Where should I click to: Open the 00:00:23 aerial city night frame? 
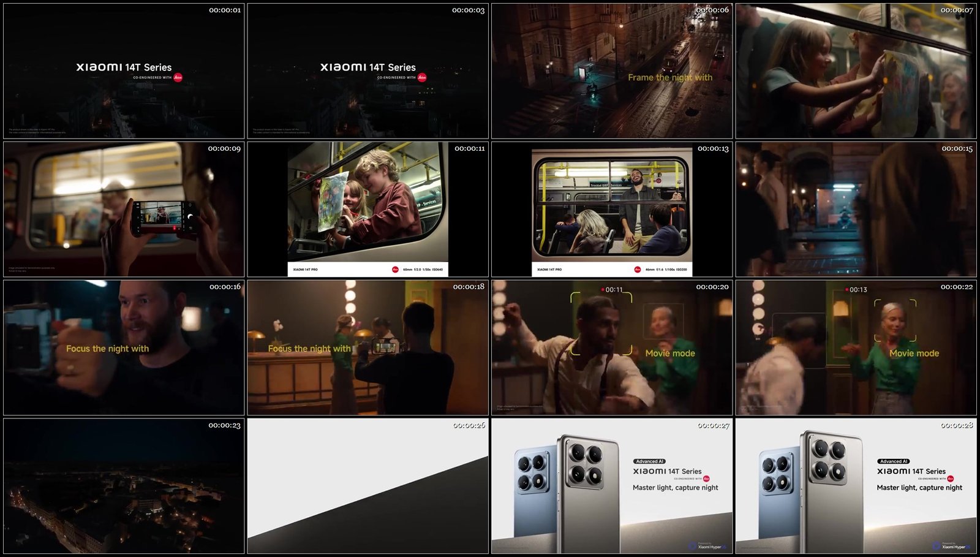coord(124,486)
